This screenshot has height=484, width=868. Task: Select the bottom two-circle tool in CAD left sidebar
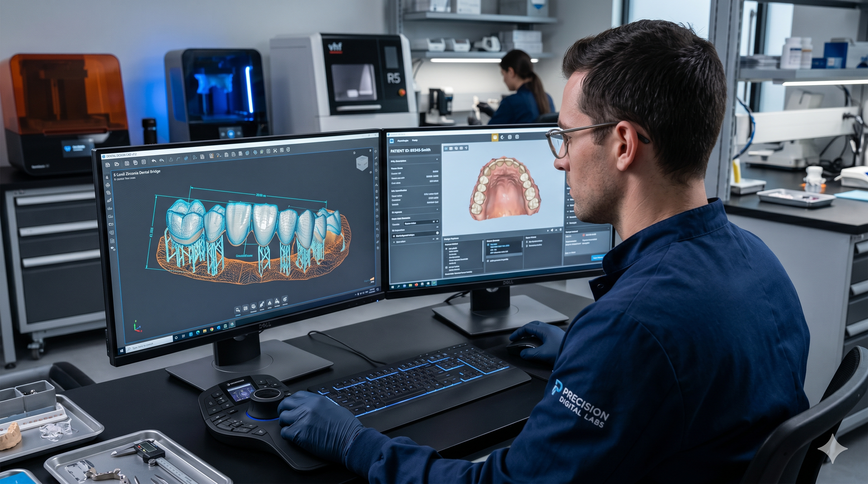click(x=113, y=248)
